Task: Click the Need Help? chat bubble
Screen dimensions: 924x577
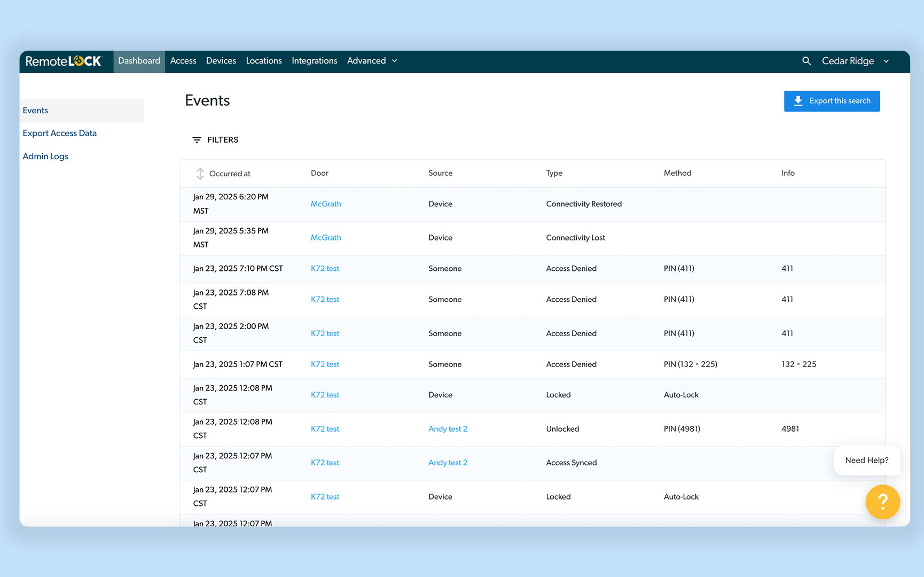Action: click(866, 460)
